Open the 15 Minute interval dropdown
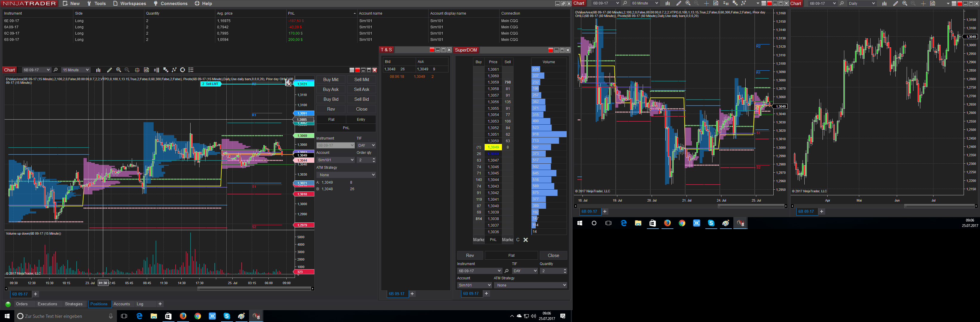Viewport: 980px width, 322px height. pyautogui.click(x=76, y=70)
